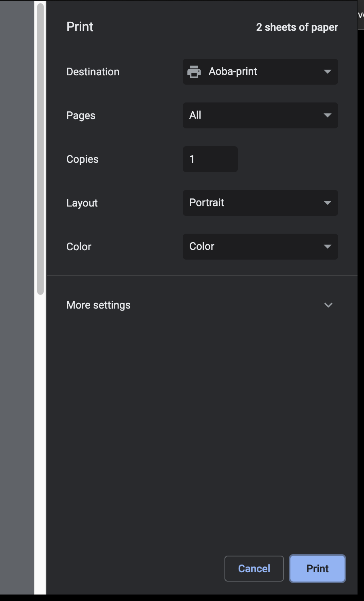Screen dimensions: 364x601
Task: Click the Destination field label
Action: [93, 72]
